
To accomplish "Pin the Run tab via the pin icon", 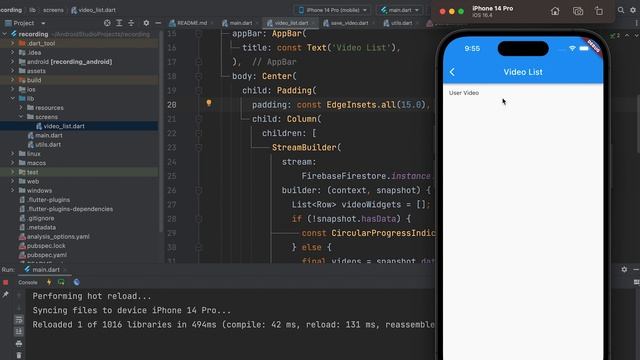I will 6,294.
